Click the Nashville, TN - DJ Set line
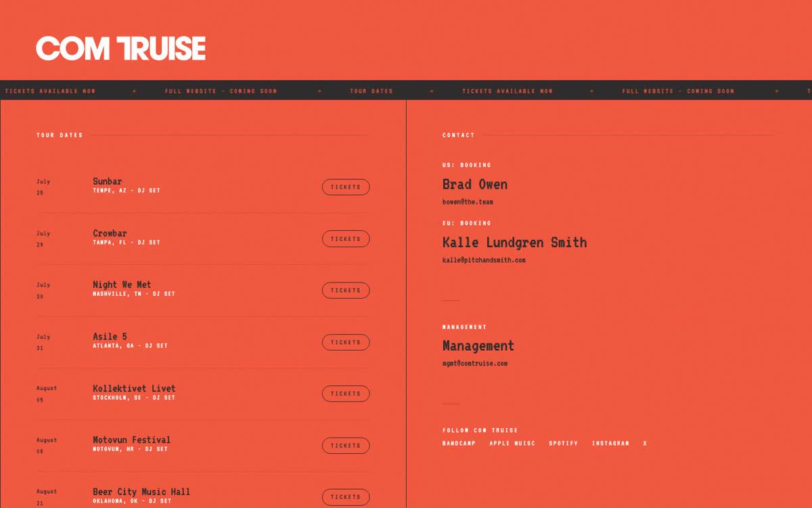The image size is (812, 508). 134,294
